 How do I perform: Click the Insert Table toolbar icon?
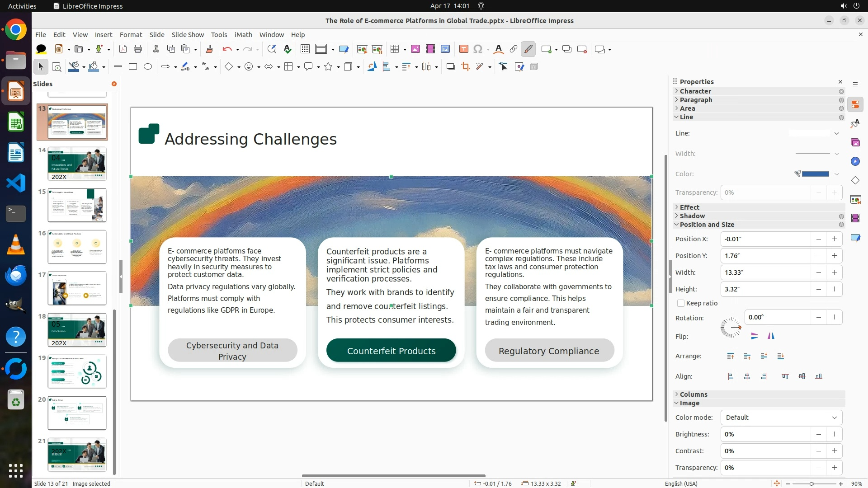click(395, 49)
